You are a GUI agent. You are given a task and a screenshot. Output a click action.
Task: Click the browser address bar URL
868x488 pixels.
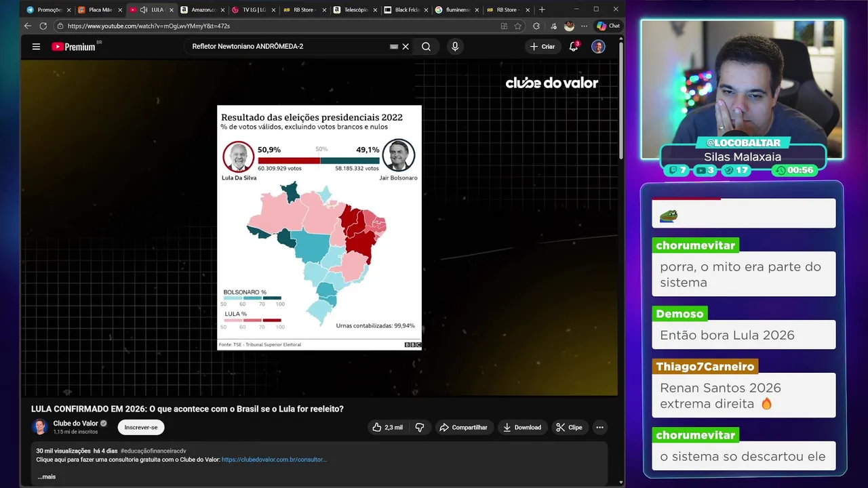pyautogui.click(x=149, y=26)
